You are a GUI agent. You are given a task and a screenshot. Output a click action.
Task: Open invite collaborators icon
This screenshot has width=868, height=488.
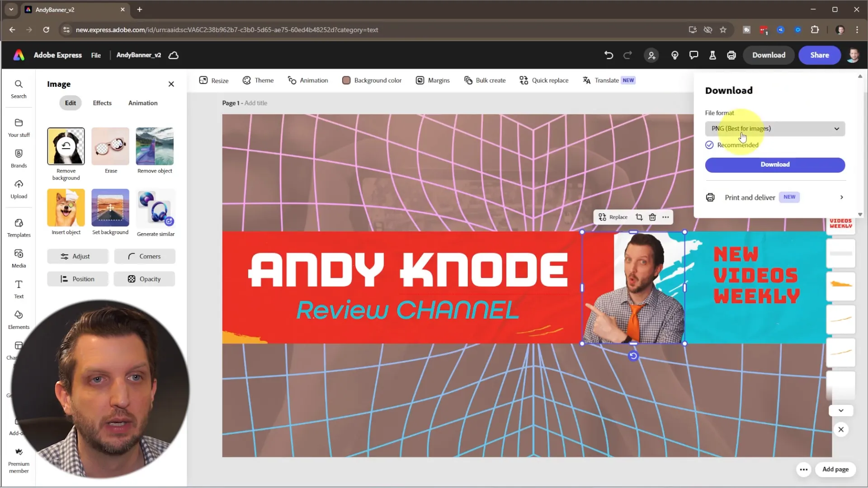coord(651,55)
